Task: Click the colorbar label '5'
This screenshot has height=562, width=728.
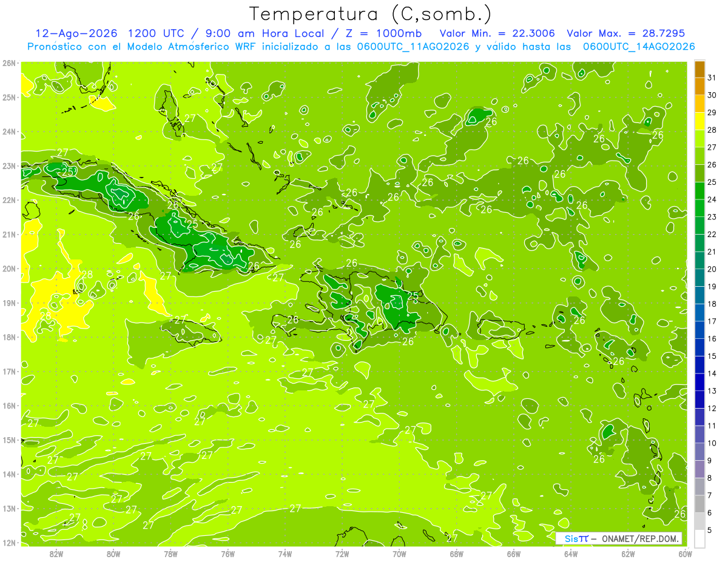Action: [x=710, y=530]
